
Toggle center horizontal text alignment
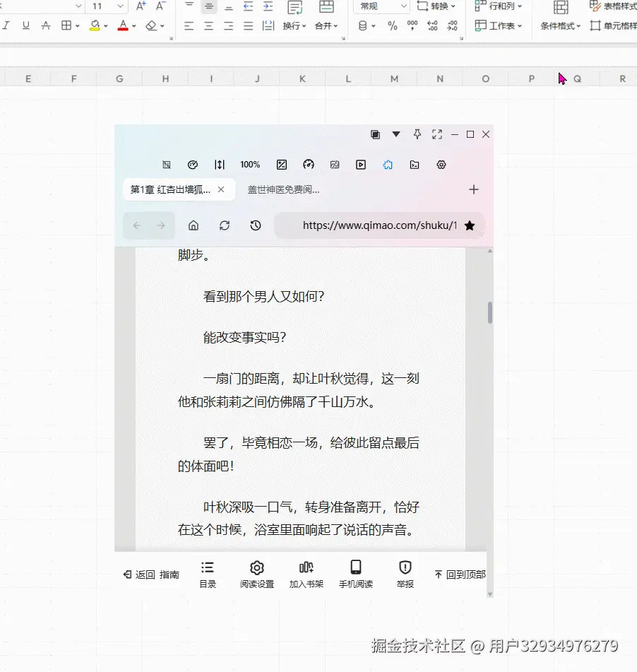click(208, 26)
